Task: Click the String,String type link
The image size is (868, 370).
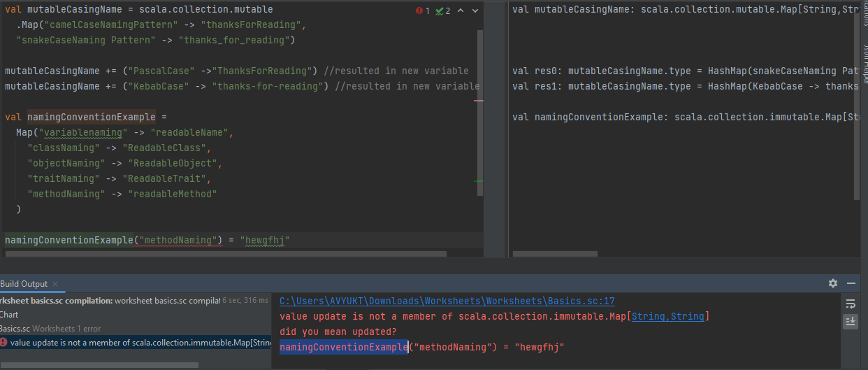Action: (667, 316)
